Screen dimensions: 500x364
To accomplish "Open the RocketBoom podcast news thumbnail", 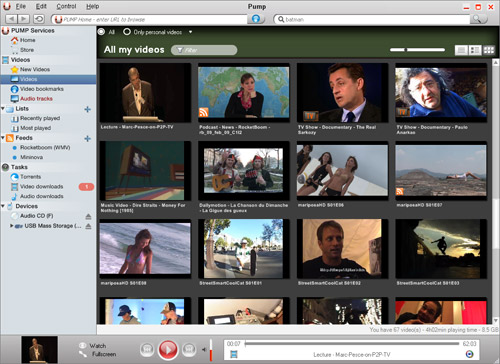I will [244, 92].
